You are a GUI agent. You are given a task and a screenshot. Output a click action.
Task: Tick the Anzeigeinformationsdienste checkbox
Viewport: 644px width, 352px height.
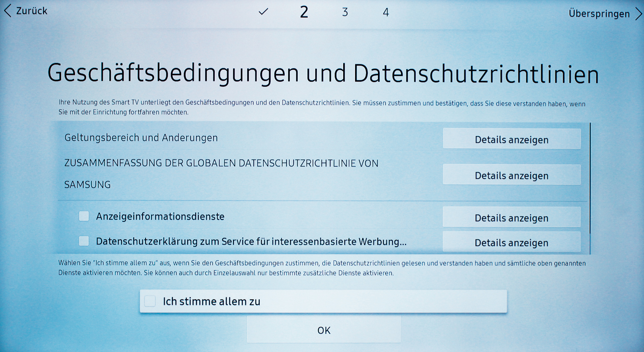(84, 216)
